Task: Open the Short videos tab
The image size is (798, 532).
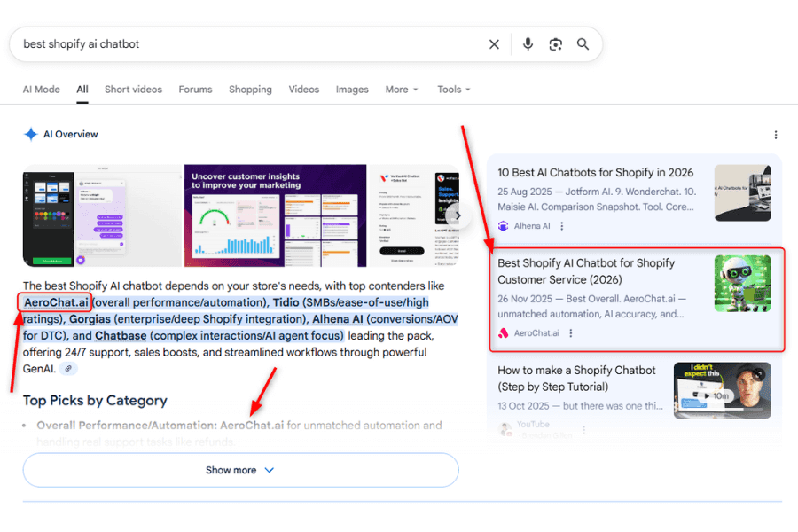Action: pyautogui.click(x=133, y=90)
